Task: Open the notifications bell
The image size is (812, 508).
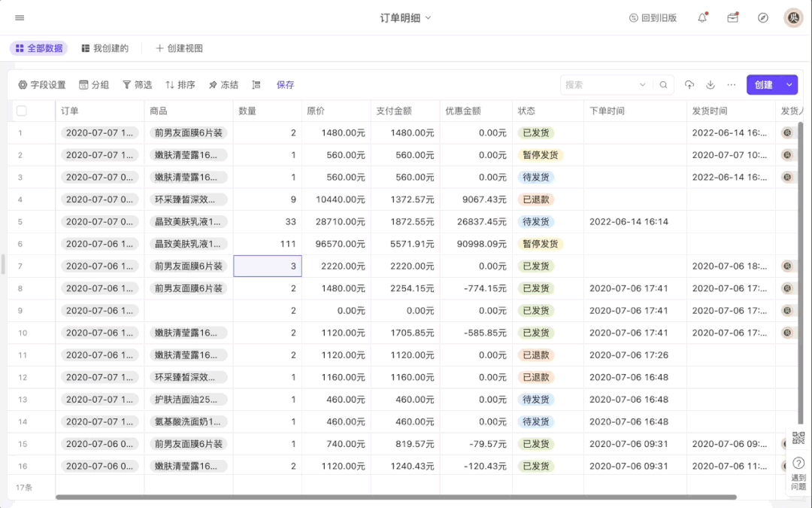Action: point(702,18)
